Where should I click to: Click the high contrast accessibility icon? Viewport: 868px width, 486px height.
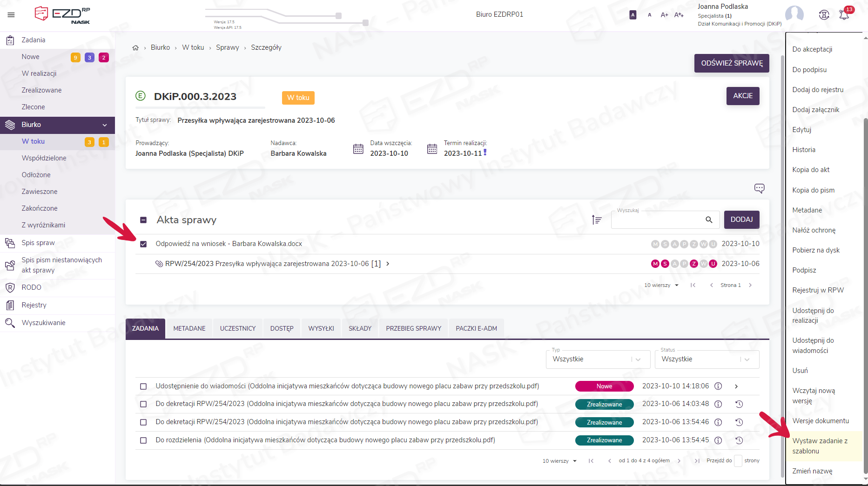coord(632,15)
